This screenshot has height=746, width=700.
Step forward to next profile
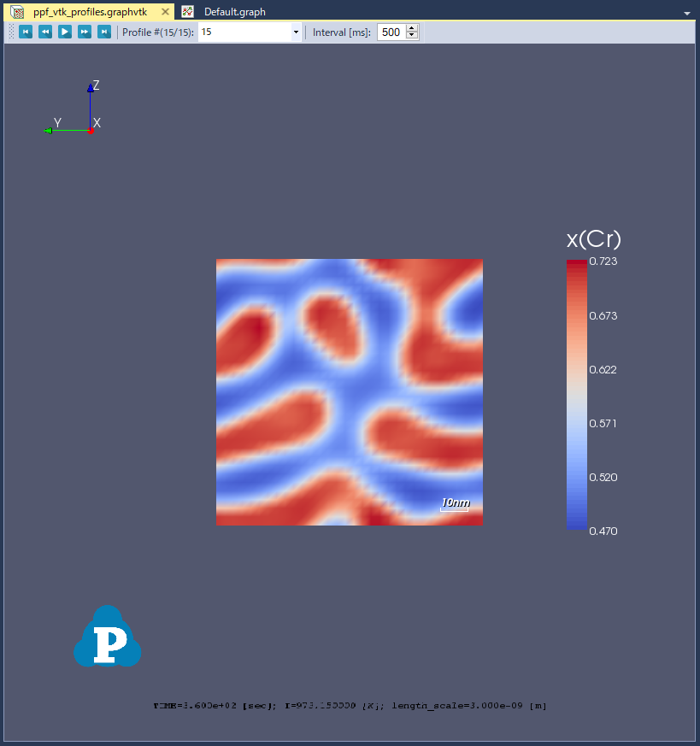[85, 32]
